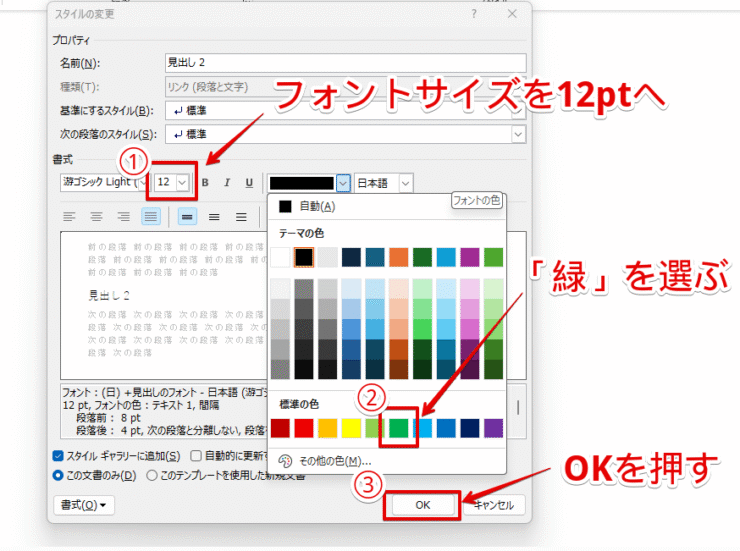Enable the 自動的に更新 checkbox
740x551 pixels.
click(196, 456)
